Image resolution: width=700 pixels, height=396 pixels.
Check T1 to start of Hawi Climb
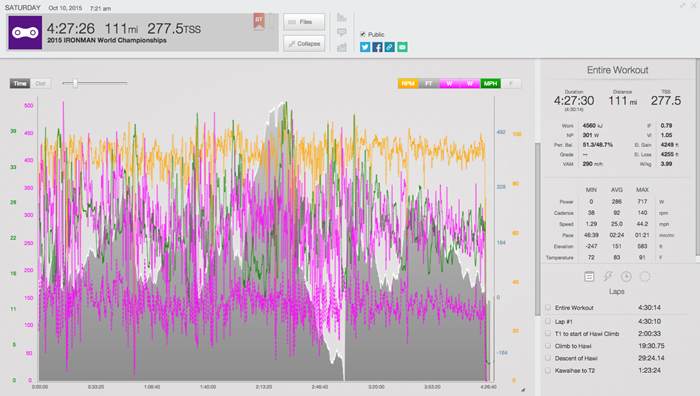548,333
